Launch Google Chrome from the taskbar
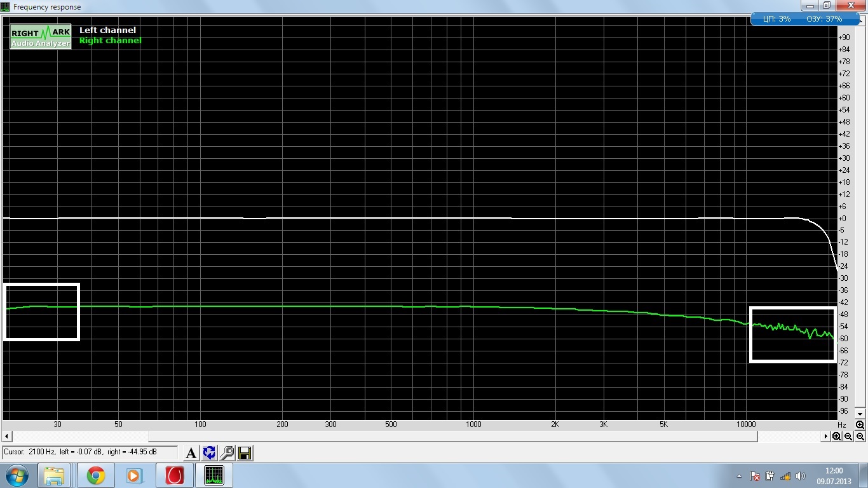This screenshot has height=488, width=868. coord(96,475)
